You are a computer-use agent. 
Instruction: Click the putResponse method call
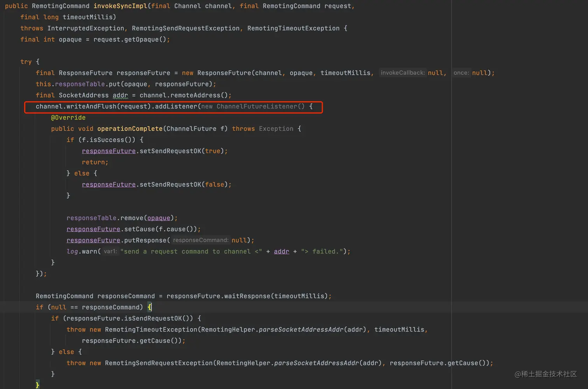(145, 240)
